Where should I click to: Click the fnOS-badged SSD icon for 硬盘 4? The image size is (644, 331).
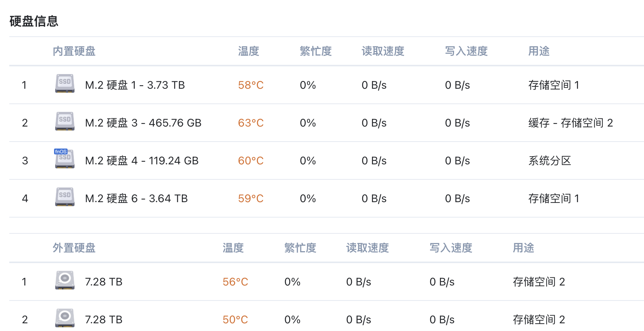tap(65, 159)
